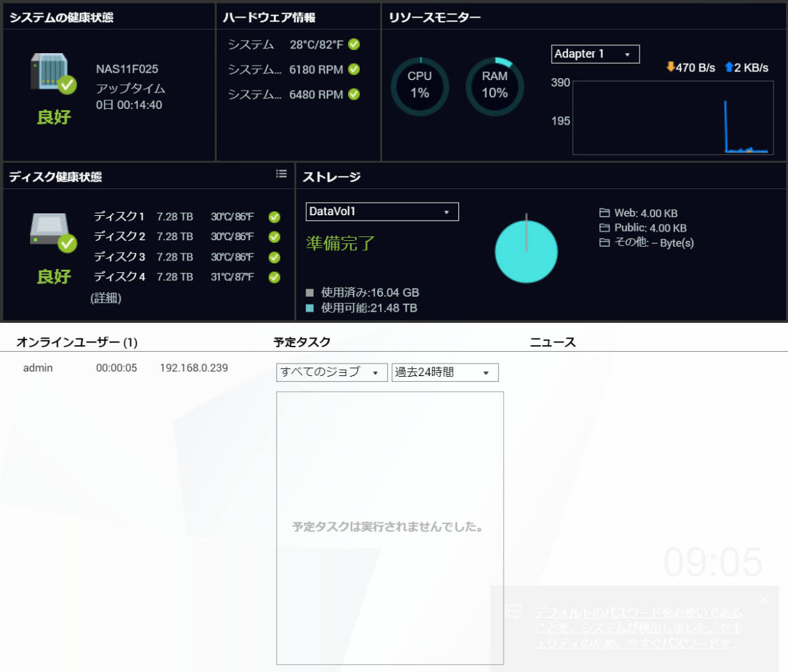Open the default password warning link

click(x=638, y=628)
